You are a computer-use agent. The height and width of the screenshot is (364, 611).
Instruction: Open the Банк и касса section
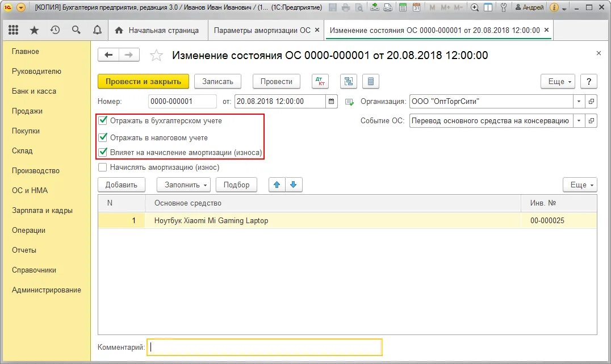point(34,91)
